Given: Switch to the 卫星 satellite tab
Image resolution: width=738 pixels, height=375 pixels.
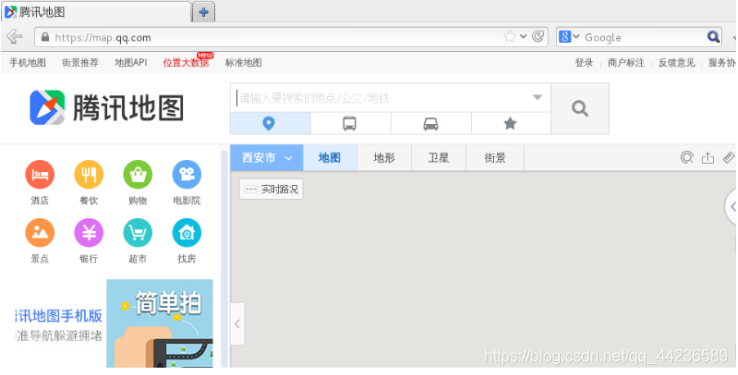Looking at the screenshot, I should click(x=438, y=158).
